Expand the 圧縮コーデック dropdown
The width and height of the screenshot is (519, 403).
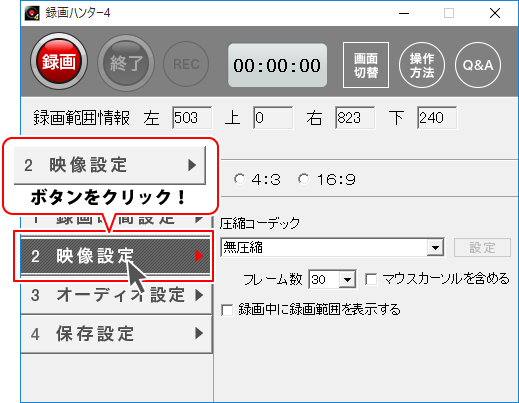point(435,247)
